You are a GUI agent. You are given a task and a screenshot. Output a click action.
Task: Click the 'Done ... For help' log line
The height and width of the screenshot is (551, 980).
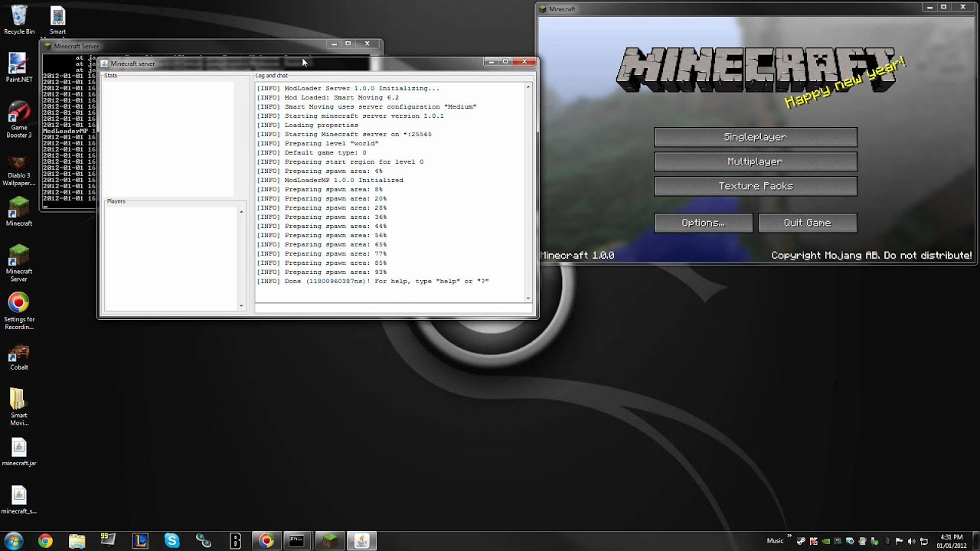373,281
